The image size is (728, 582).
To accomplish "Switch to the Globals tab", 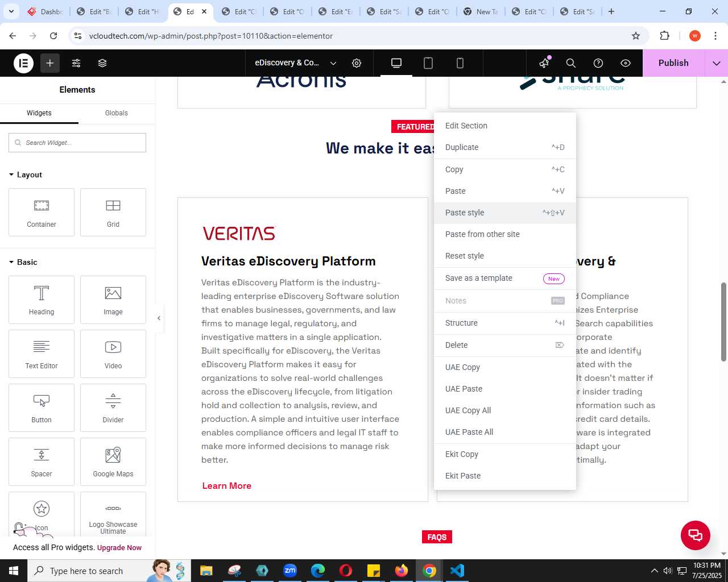I will tap(117, 113).
